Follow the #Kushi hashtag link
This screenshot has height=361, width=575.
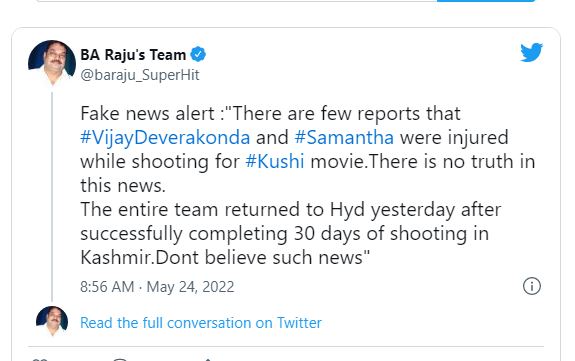275,161
